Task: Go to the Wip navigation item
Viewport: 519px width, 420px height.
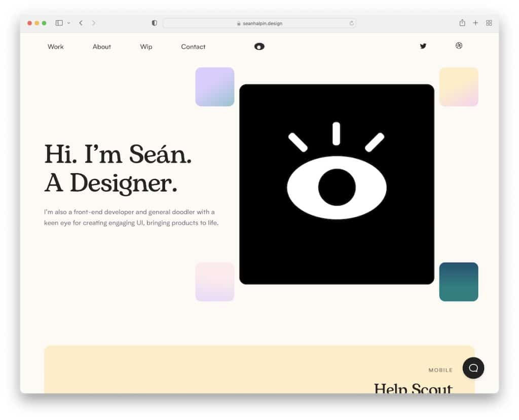Action: coord(146,47)
